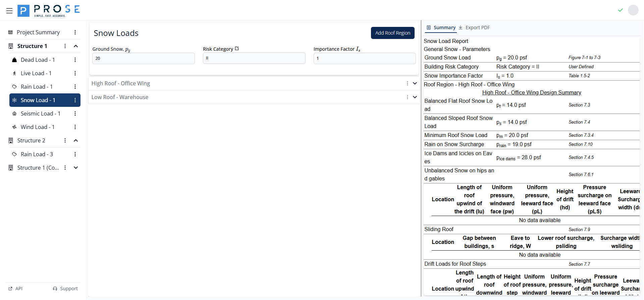The height and width of the screenshot is (300, 644).
Task: Open High Roof - Office Wing options menu
Action: pos(407,83)
